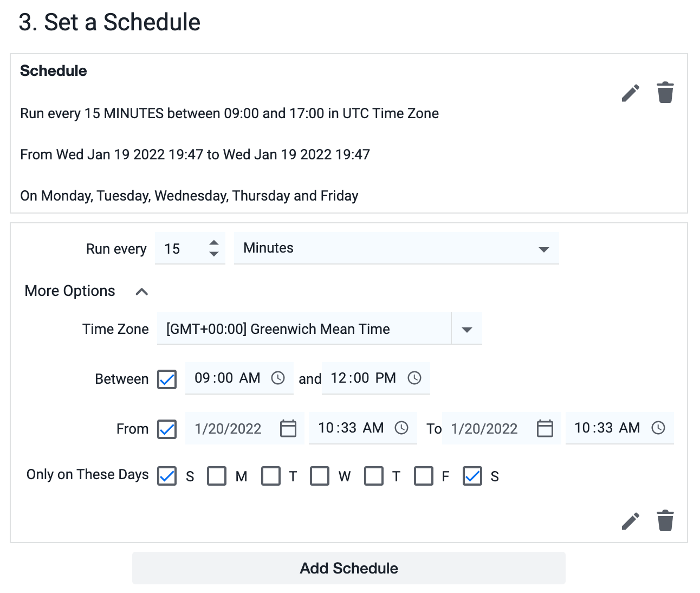Open the Minutes unit dropdown
Viewport: 700px width, 593px height.
point(397,248)
